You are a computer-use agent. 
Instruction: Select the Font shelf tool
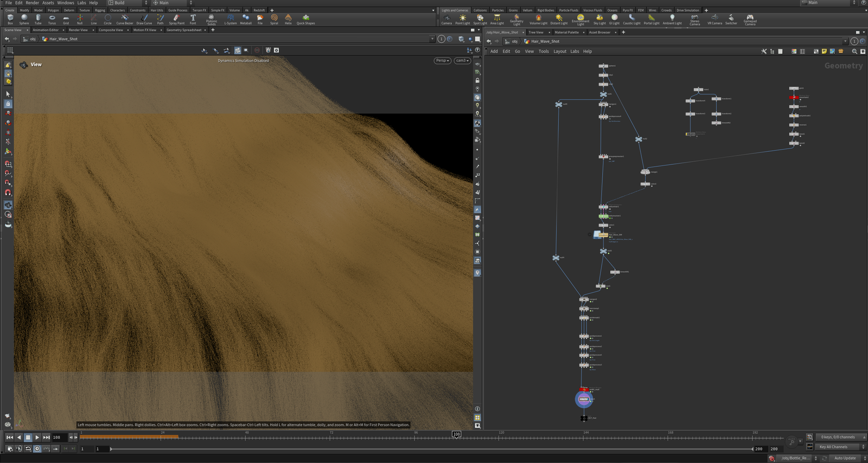(x=193, y=20)
